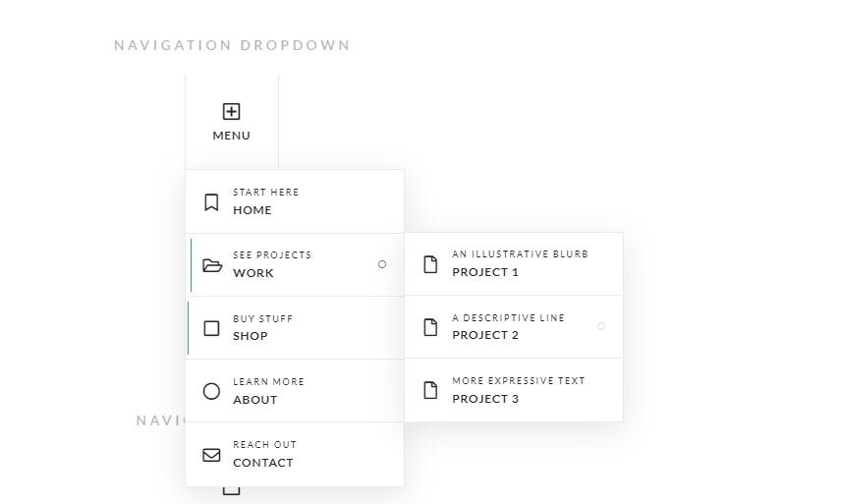Go to the About menu entry

[255, 400]
